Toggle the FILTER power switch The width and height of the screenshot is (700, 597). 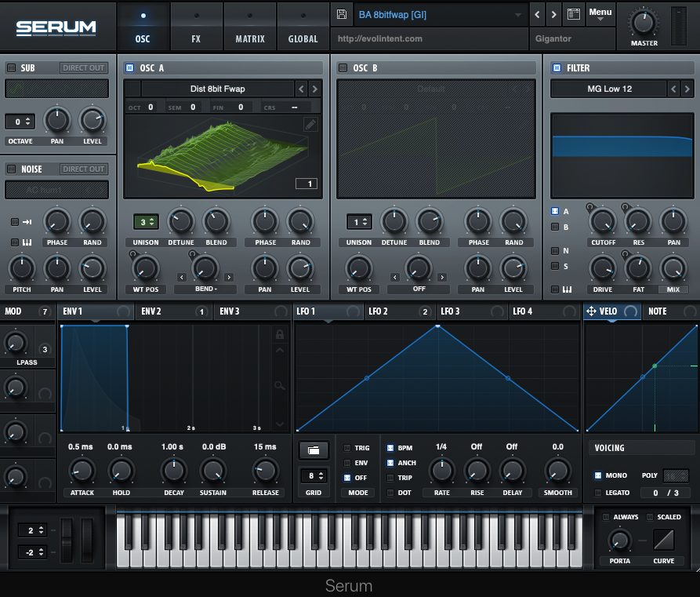click(557, 68)
